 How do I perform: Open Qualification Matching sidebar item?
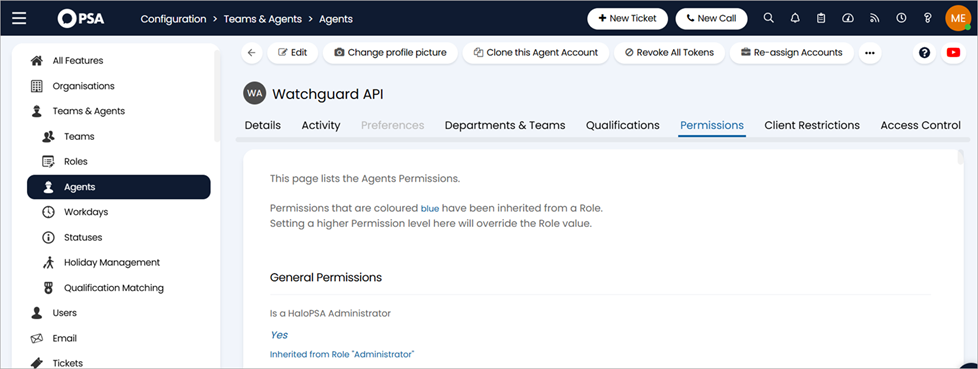pyautogui.click(x=119, y=288)
